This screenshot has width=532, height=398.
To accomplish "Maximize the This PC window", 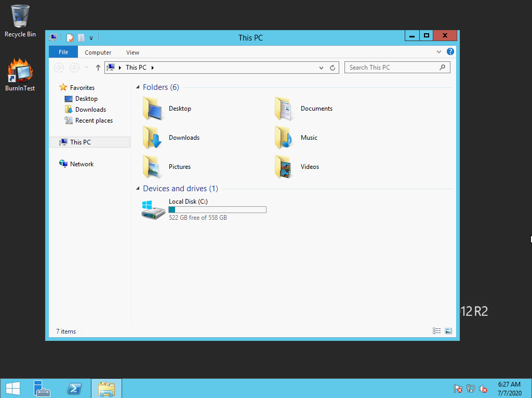I will point(427,36).
